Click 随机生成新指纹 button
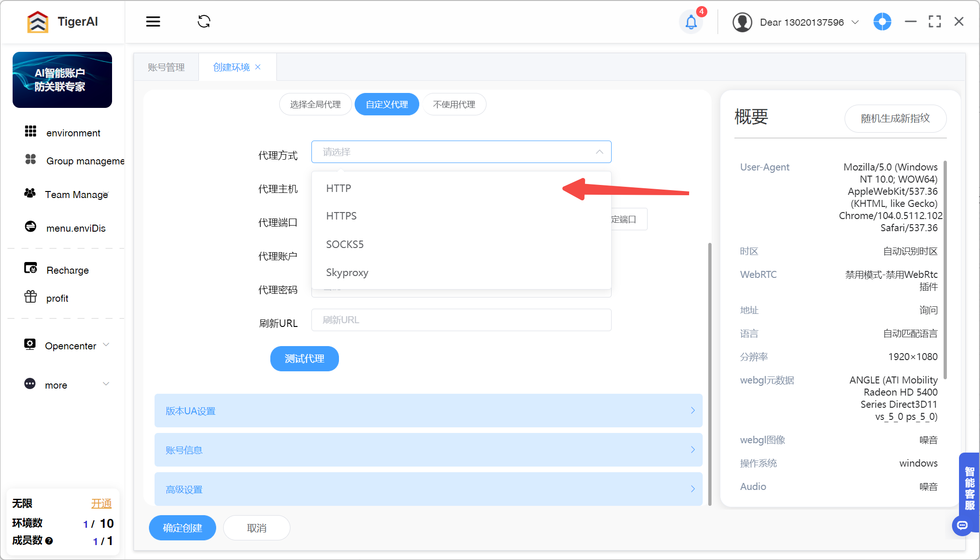The image size is (980, 560). (x=895, y=118)
